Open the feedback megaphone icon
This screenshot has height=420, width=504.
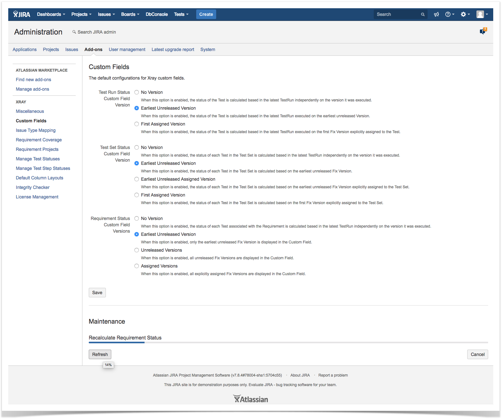436,14
